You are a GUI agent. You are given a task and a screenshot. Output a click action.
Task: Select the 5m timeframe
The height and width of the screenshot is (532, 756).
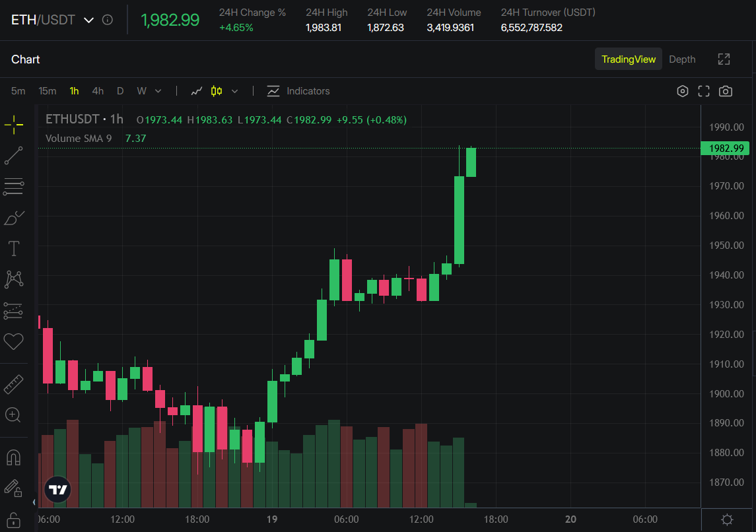tap(18, 91)
